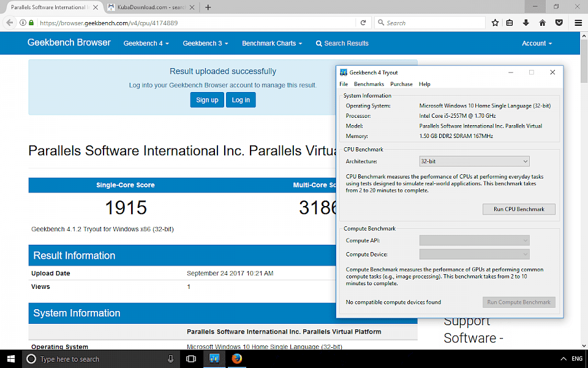Viewport: 588px width, 368px height.
Task: Click the 'No compatible compute devices found' message
Action: pos(393,302)
